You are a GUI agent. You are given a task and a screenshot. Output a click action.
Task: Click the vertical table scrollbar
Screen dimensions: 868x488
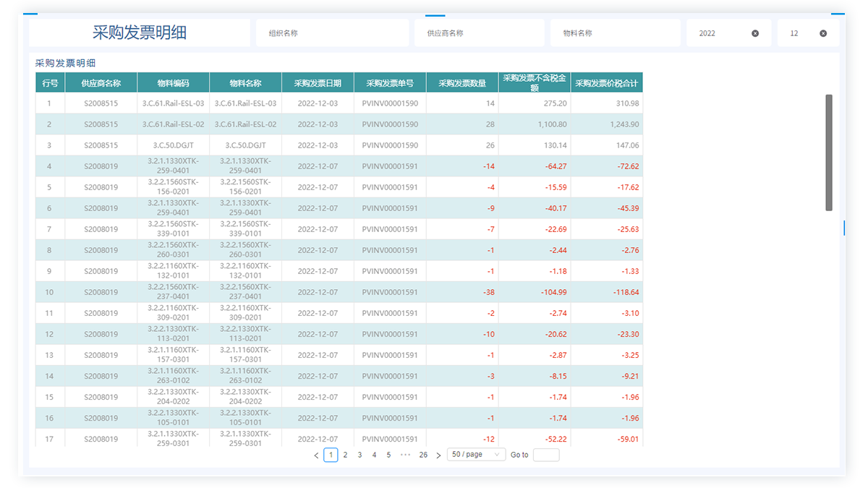829,153
